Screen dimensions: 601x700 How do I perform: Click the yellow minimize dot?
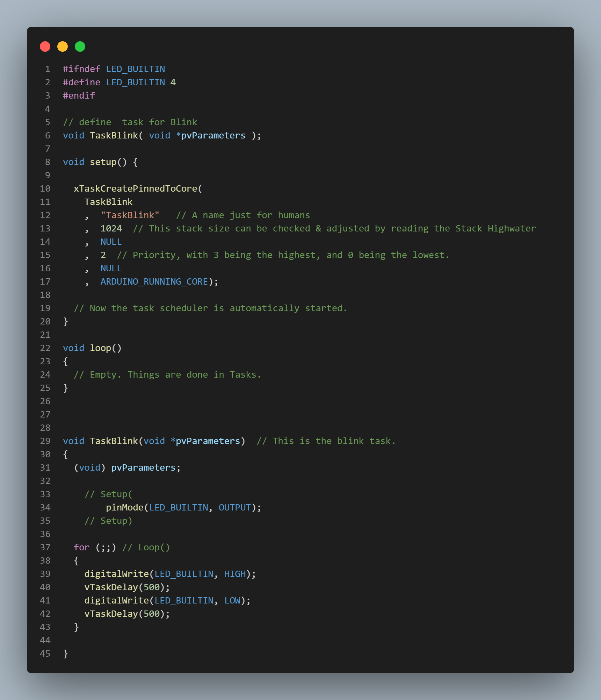coord(63,47)
